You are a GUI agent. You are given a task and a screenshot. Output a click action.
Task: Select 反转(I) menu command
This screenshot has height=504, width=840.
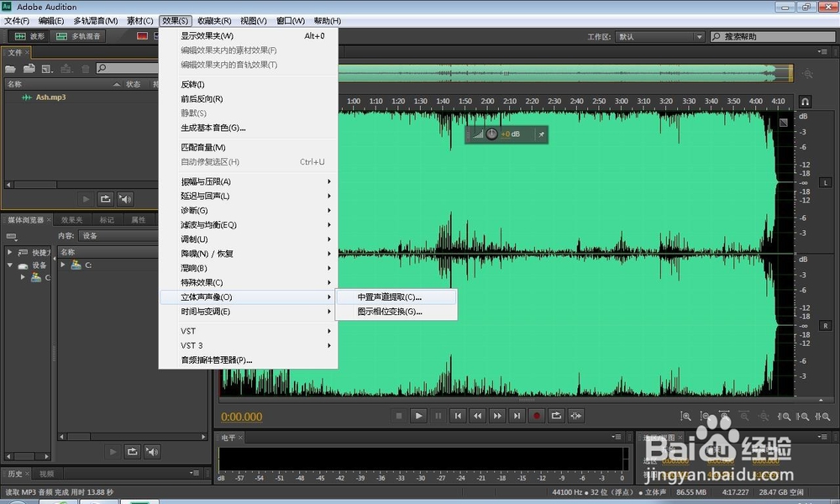point(249,85)
